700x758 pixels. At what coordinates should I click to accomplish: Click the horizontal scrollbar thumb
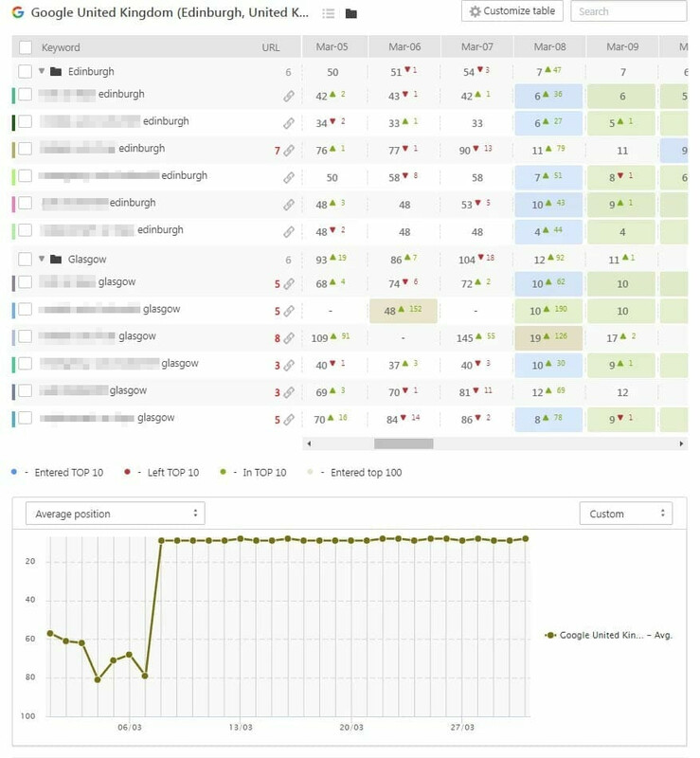coord(404,443)
